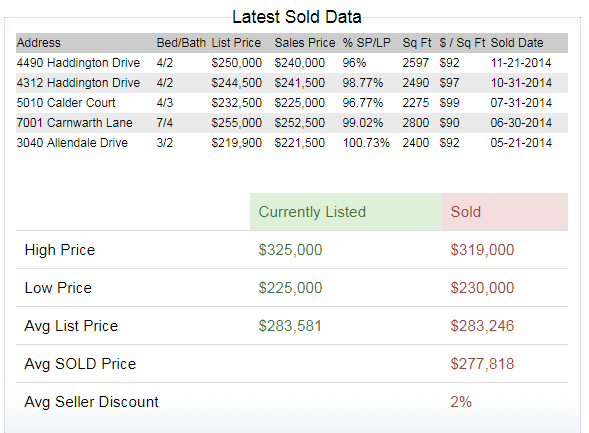Click the Sold pink header cell
This screenshot has height=433, width=589.
pyautogui.click(x=505, y=212)
